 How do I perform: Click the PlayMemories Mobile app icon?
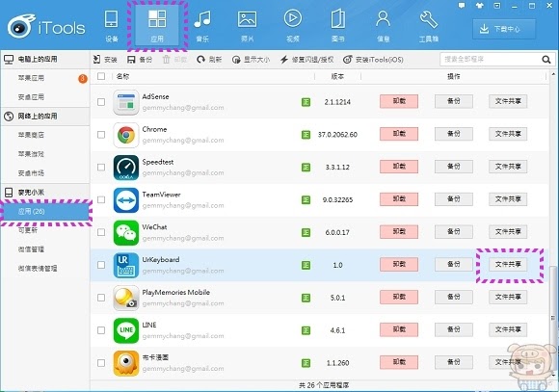126,298
